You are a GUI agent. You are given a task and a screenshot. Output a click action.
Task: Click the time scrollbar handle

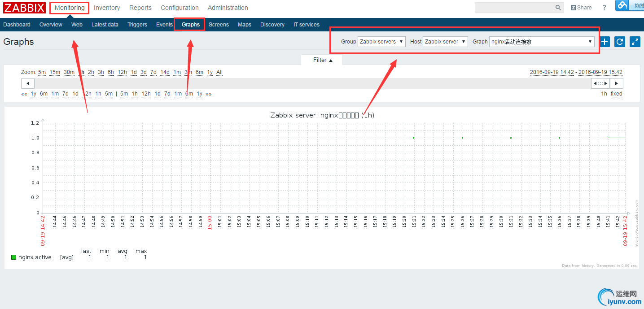tap(600, 83)
